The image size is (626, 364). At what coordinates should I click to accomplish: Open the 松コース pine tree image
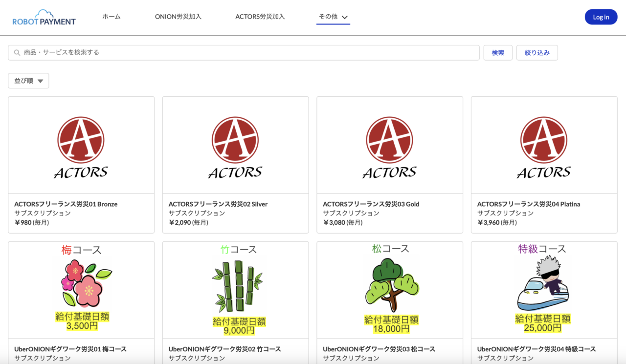click(391, 289)
